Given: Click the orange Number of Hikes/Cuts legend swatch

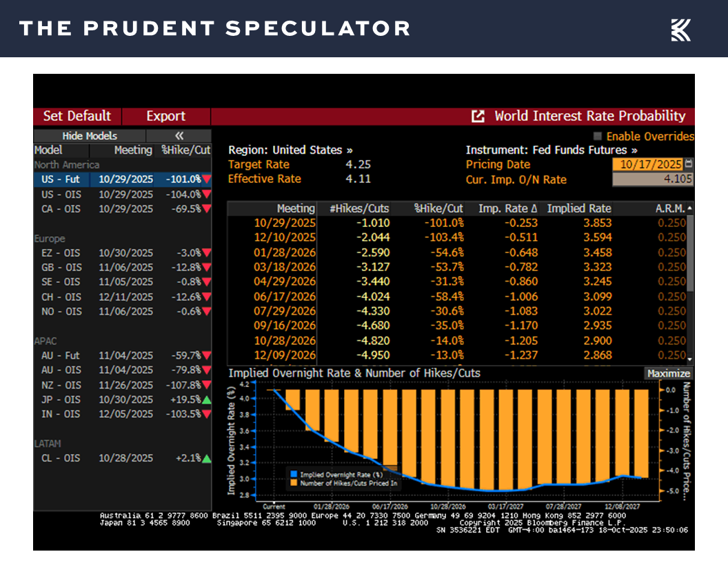Looking at the screenshot, I should point(293,483).
